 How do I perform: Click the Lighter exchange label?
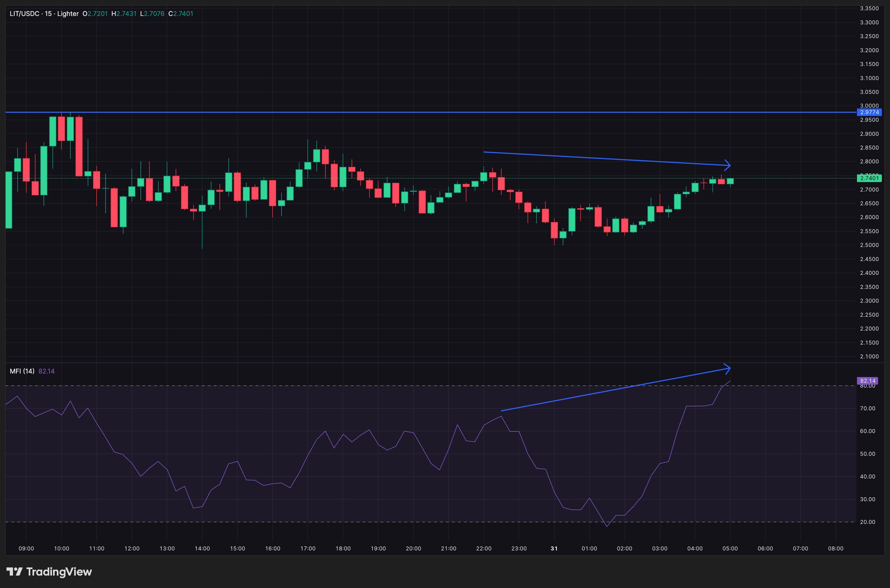[x=68, y=14]
